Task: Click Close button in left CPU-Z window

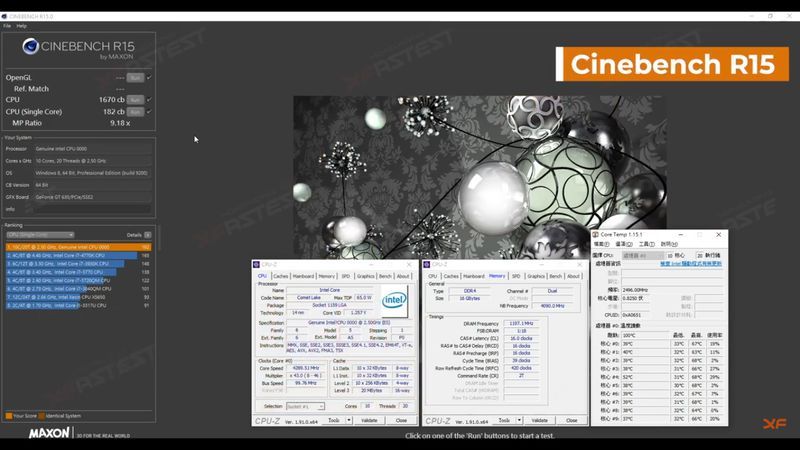Action: pos(402,420)
